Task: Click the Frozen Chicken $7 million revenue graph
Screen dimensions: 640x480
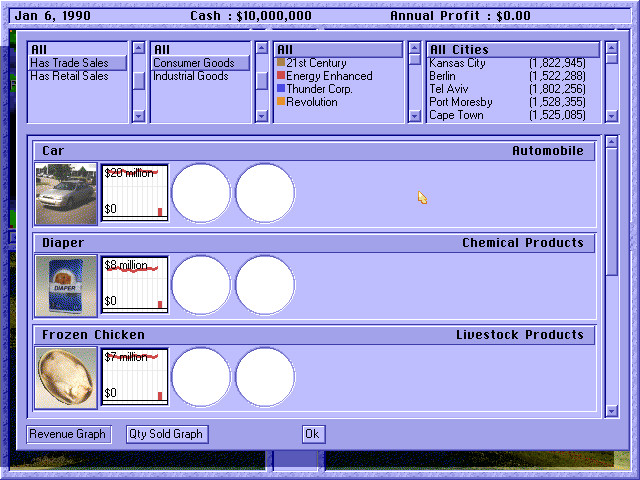Action: pyautogui.click(x=135, y=377)
